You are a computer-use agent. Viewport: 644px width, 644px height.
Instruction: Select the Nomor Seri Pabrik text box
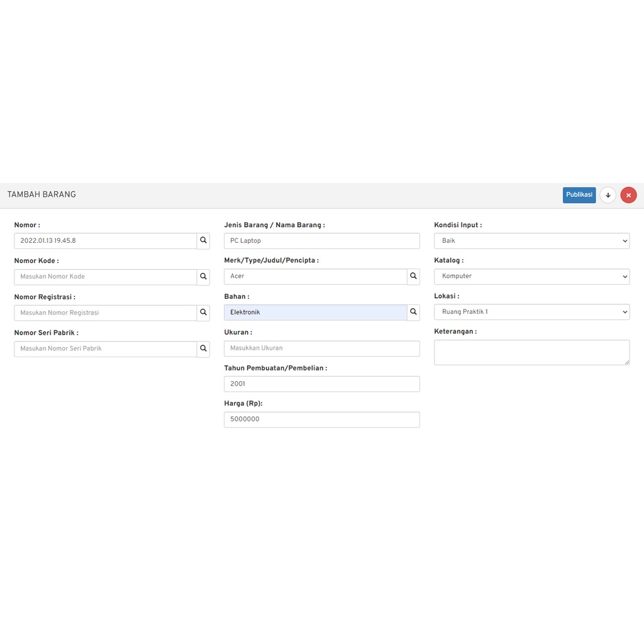point(105,348)
